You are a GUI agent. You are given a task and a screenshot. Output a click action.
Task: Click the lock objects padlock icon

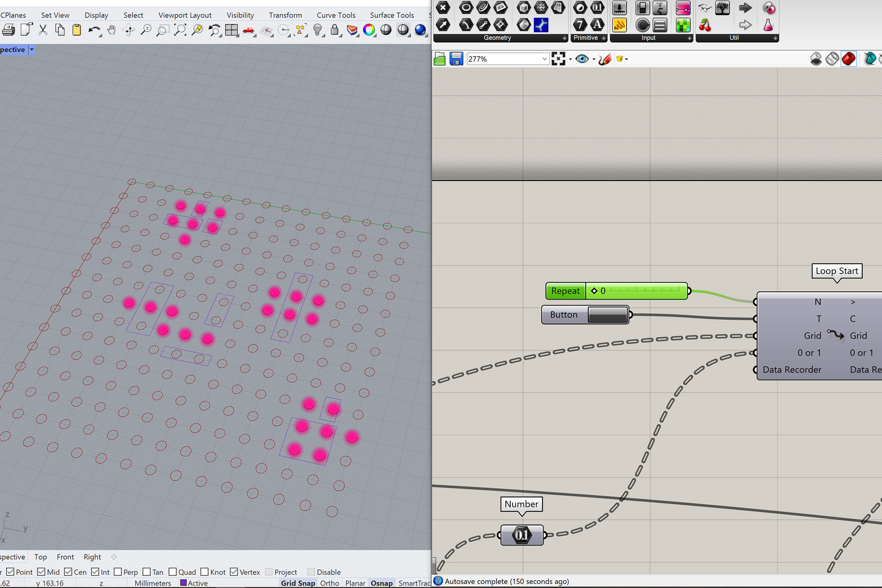pyautogui.click(x=334, y=30)
